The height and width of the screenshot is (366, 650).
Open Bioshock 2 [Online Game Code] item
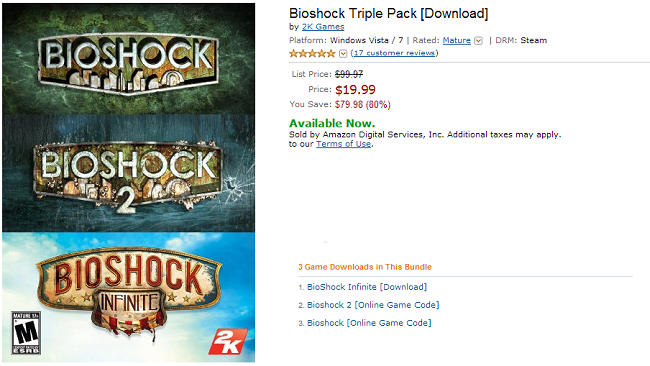click(373, 305)
